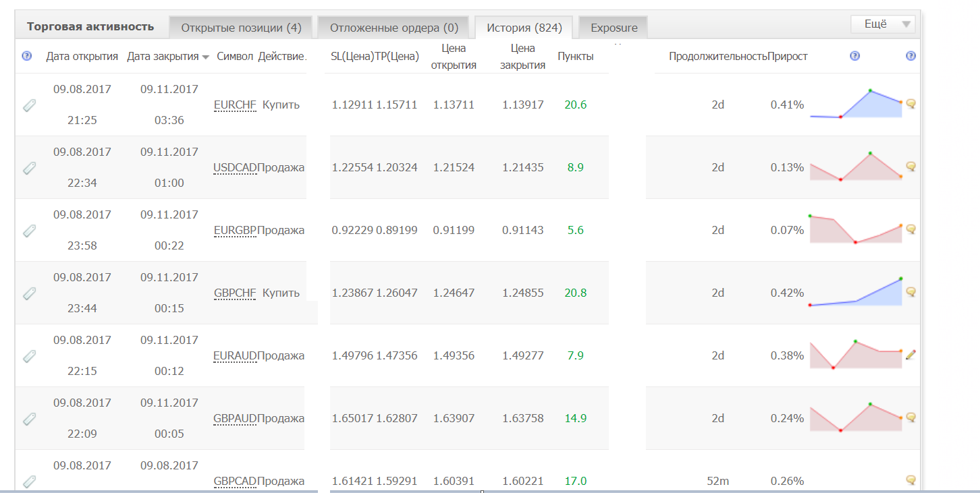This screenshot has height=493, width=980.
Task: Sort by the Пункты column header
Action: coord(576,57)
